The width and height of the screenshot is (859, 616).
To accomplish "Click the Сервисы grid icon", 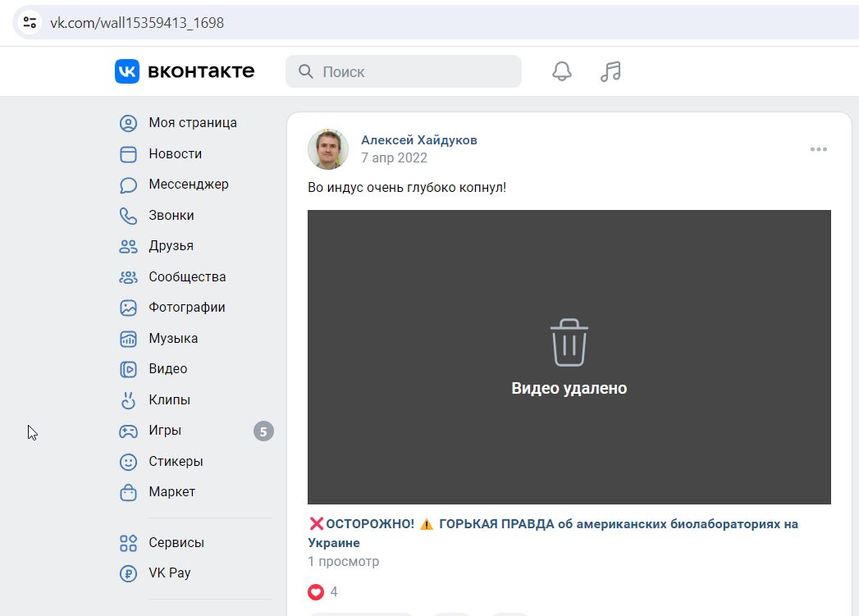I will coord(128,543).
